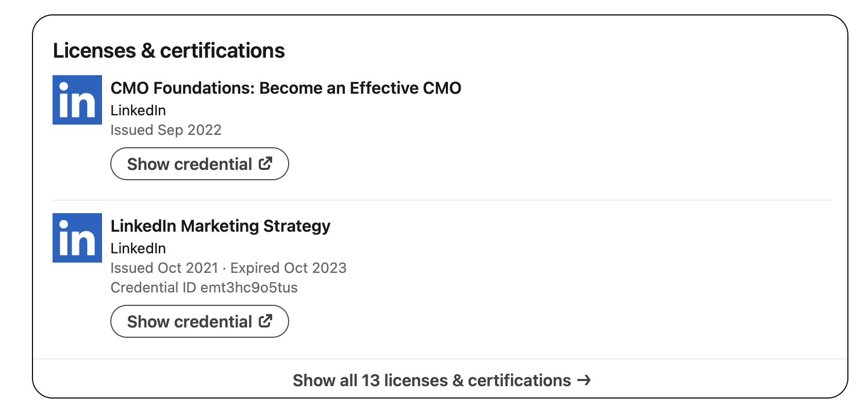Click the Issued Oct 2021 date text
The image size is (868, 415).
click(164, 268)
